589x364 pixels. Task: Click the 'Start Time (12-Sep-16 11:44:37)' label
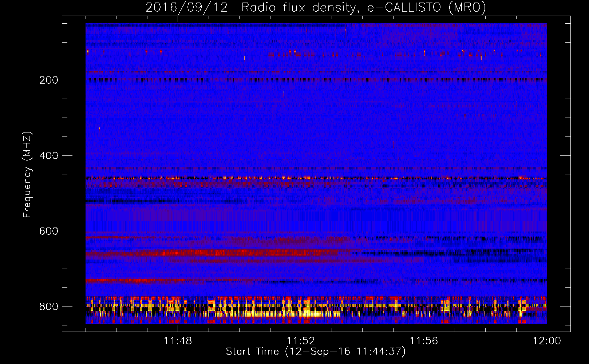coord(316,352)
